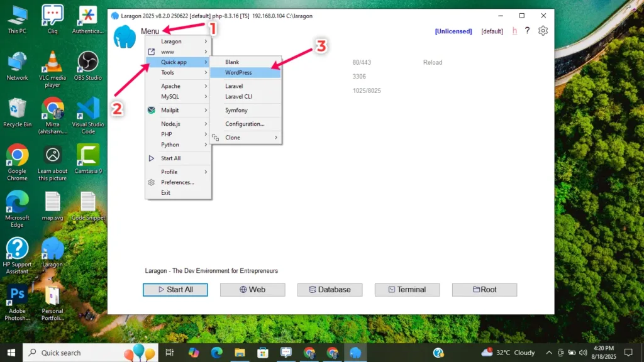This screenshot has height=362, width=644.
Task: Open Preferences... from the menu
Action: 177,182
